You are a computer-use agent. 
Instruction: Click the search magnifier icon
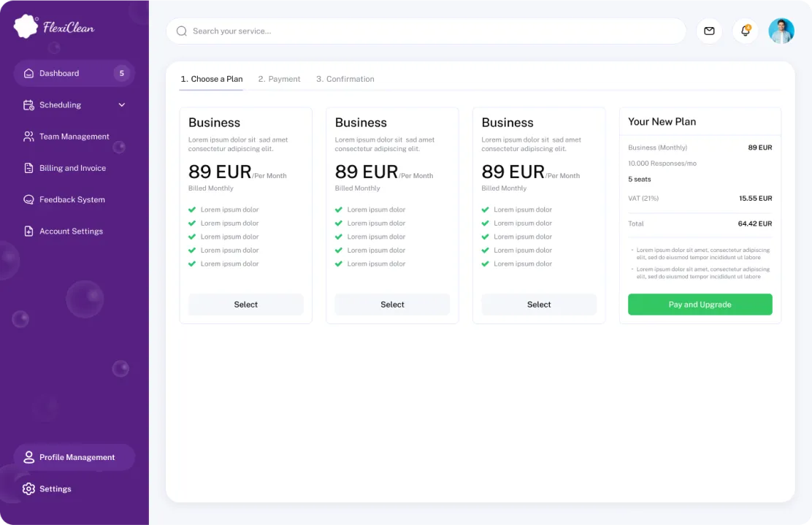[181, 31]
